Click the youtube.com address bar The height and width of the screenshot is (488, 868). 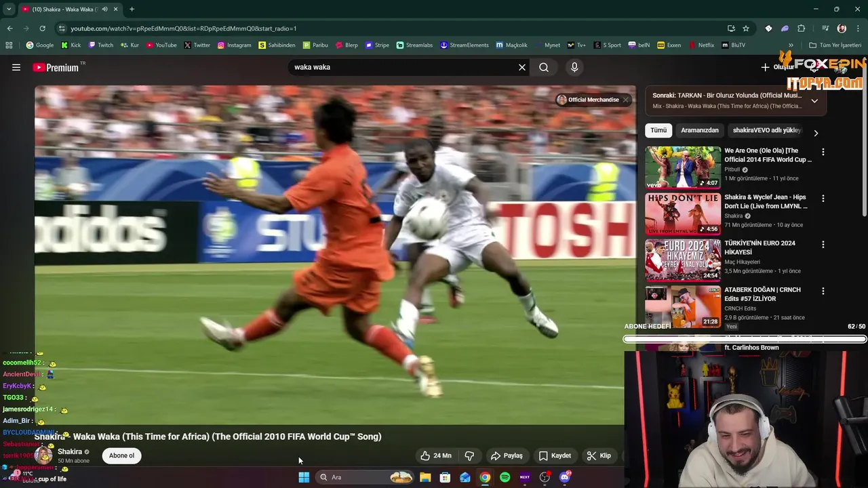387,28
